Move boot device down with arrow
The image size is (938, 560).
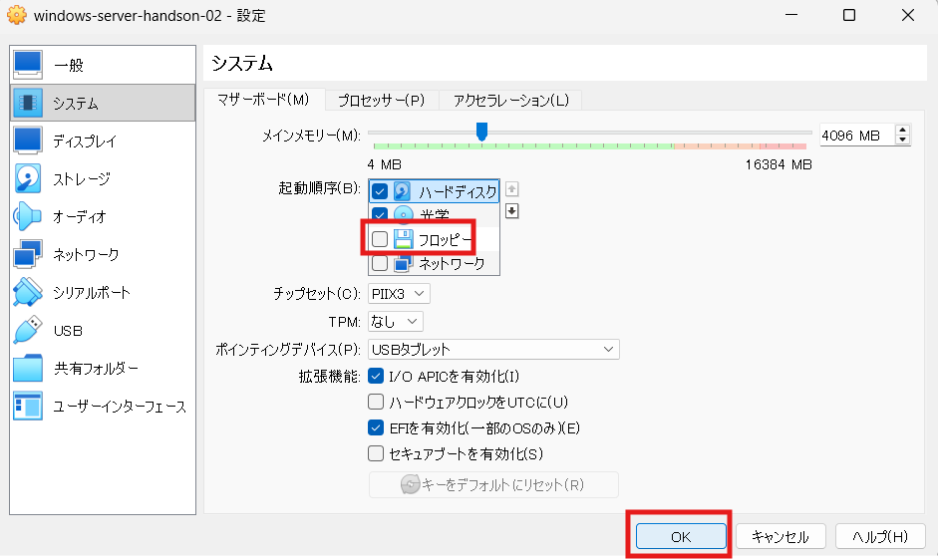tap(511, 211)
